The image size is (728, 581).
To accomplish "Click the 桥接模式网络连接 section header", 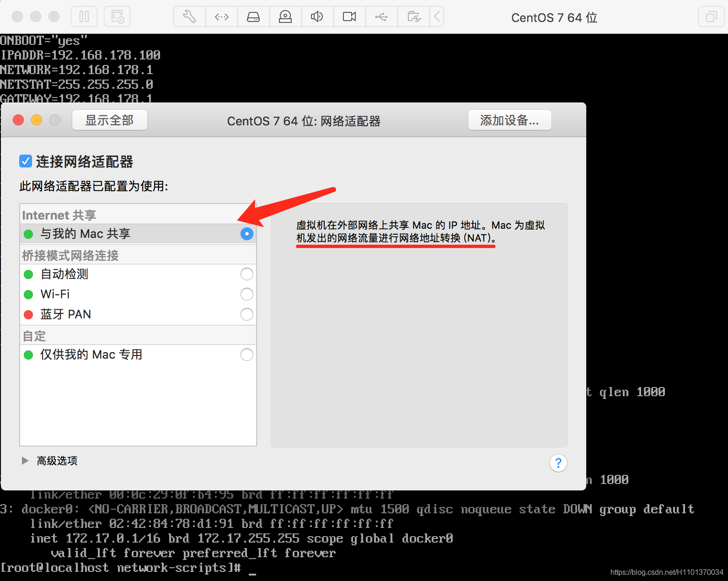I will [70, 255].
